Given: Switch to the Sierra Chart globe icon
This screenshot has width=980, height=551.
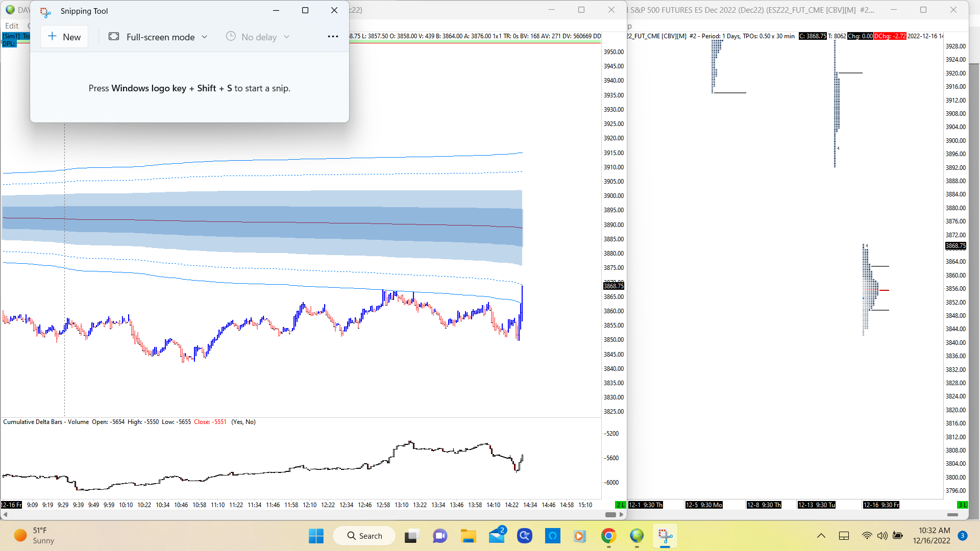Looking at the screenshot, I should click(x=636, y=536).
